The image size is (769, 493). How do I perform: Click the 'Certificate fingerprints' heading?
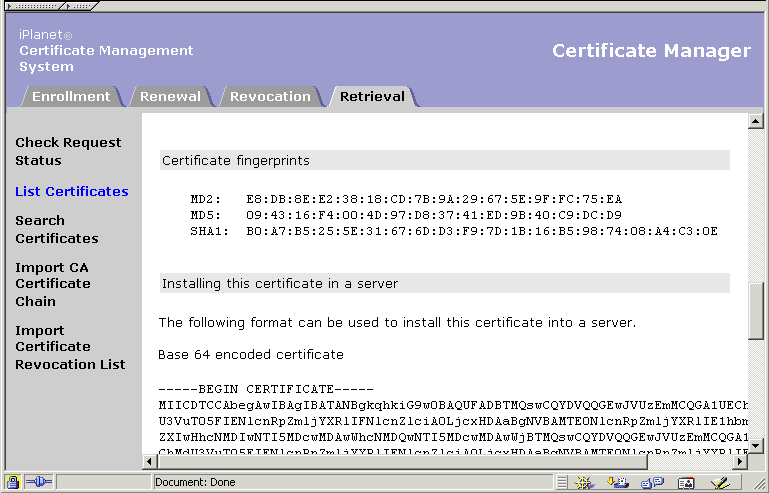(x=236, y=160)
